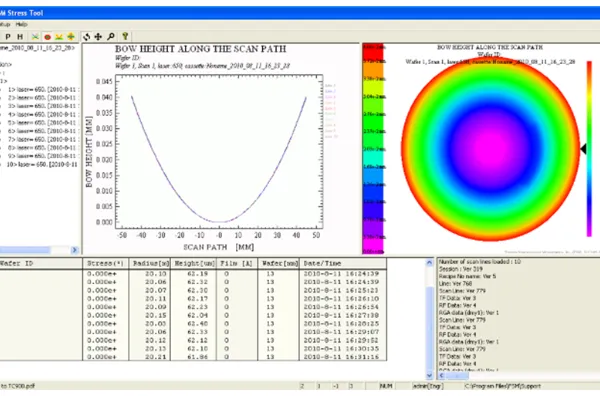This screenshot has height=396, width=600.
Task: Select the magnifier zoom tool
Action: 111,37
